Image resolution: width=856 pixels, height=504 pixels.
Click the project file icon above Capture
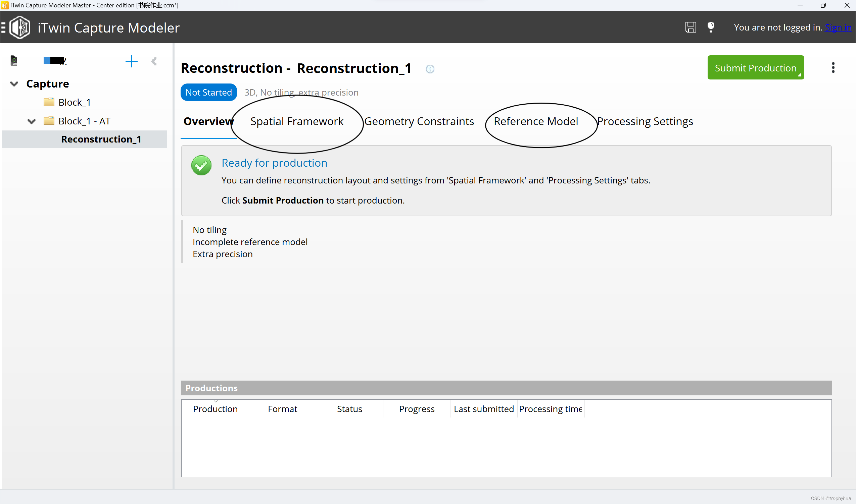click(x=14, y=61)
